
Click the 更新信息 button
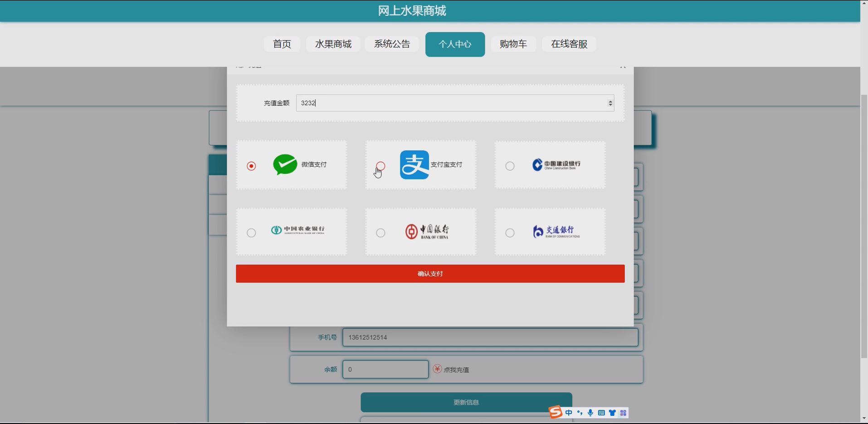[466, 402]
